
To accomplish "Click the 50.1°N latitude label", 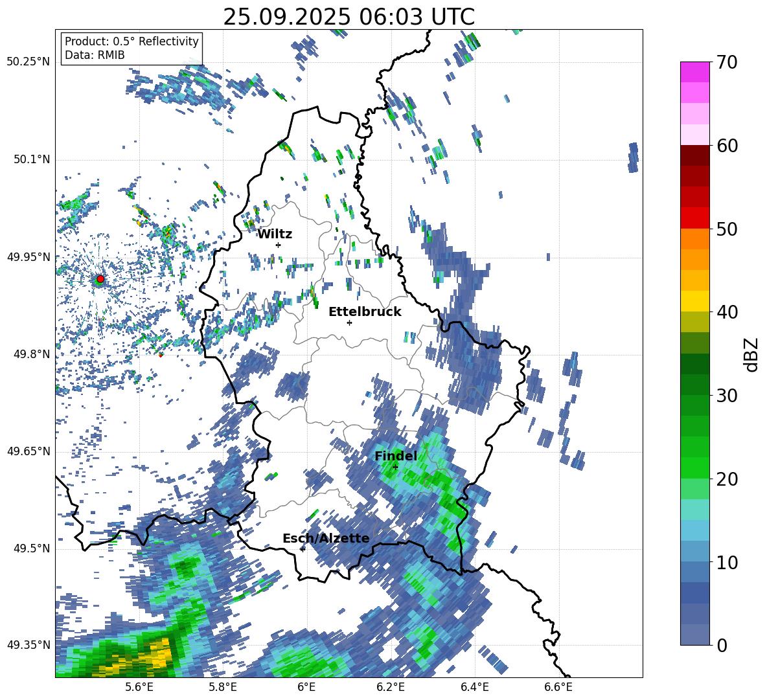I will point(31,159).
